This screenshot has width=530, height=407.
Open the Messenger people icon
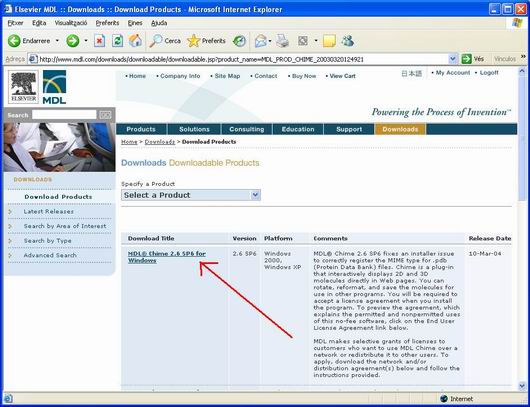(348, 41)
